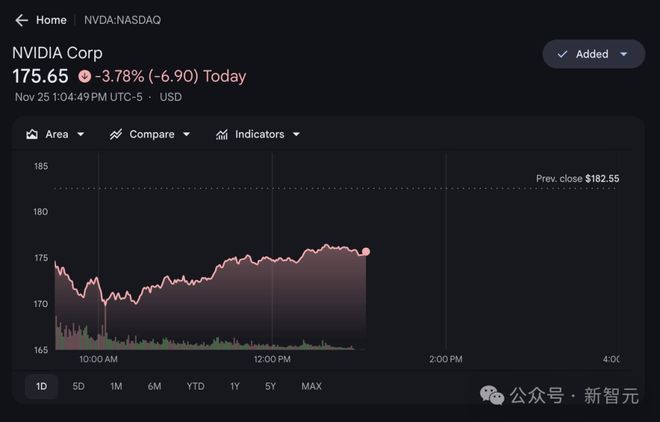
Task: Click the Compare lines icon
Action: tap(116, 134)
